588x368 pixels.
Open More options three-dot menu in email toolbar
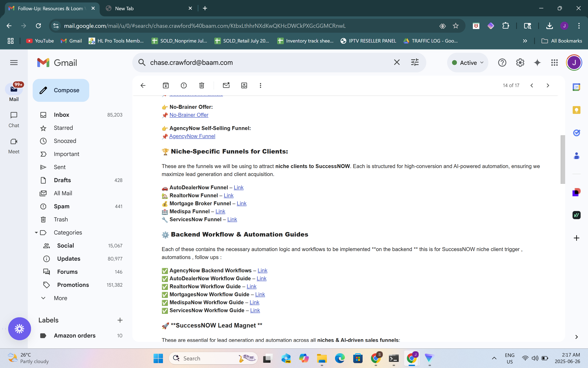click(261, 85)
